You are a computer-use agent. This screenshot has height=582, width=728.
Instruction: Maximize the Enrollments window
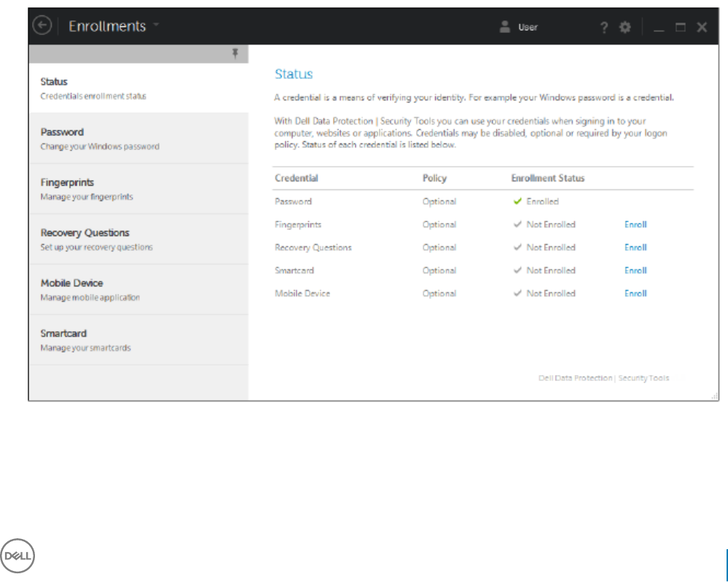pos(681,27)
